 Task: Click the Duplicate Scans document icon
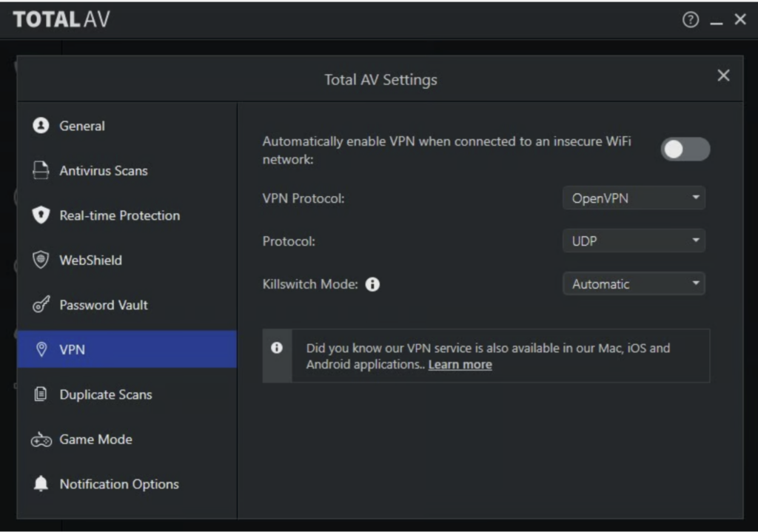[41, 394]
